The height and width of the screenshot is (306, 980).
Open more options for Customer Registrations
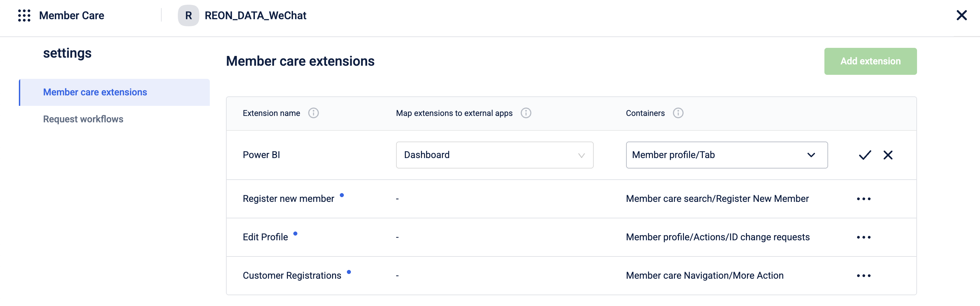click(863, 276)
